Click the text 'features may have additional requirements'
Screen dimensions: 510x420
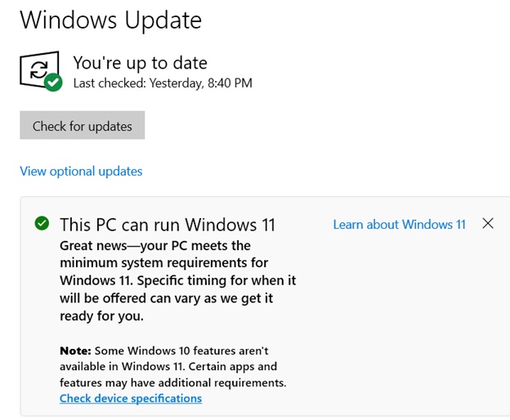point(173,383)
